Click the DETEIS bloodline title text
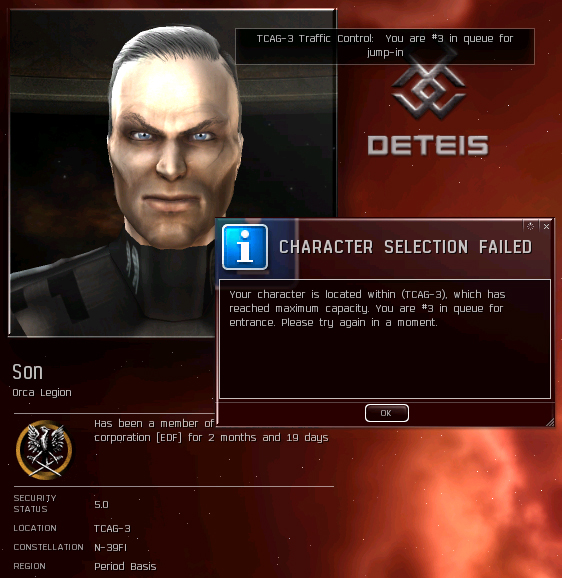The image size is (562, 578). (428, 145)
